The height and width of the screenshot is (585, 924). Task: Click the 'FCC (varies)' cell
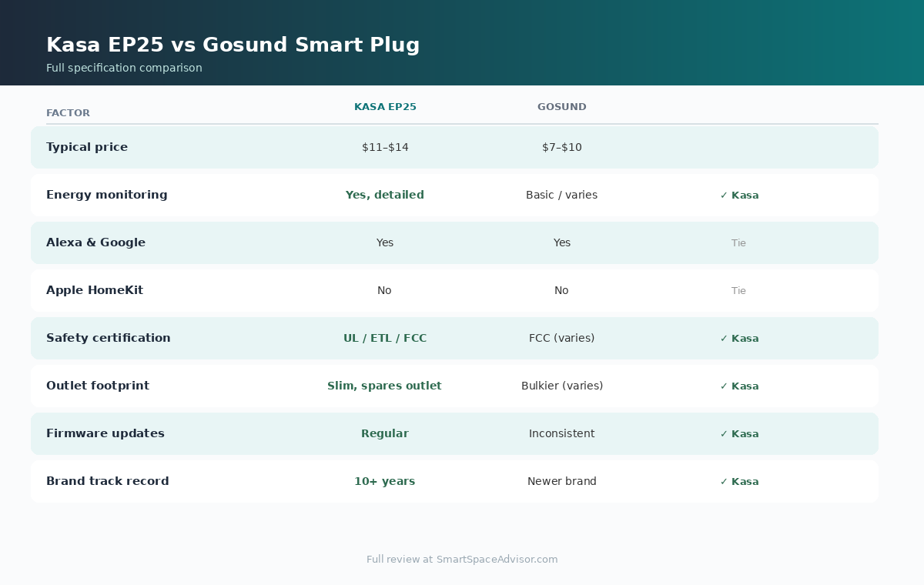point(562,338)
